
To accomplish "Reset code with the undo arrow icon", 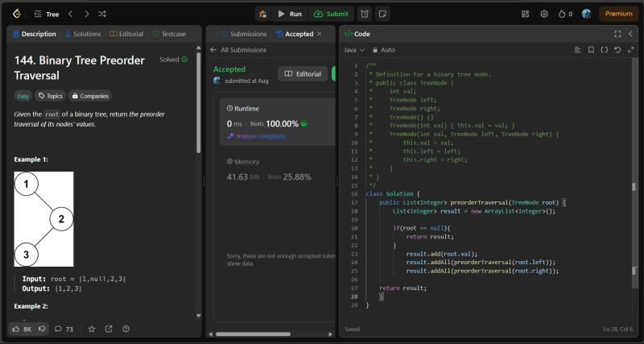I will pyautogui.click(x=617, y=50).
